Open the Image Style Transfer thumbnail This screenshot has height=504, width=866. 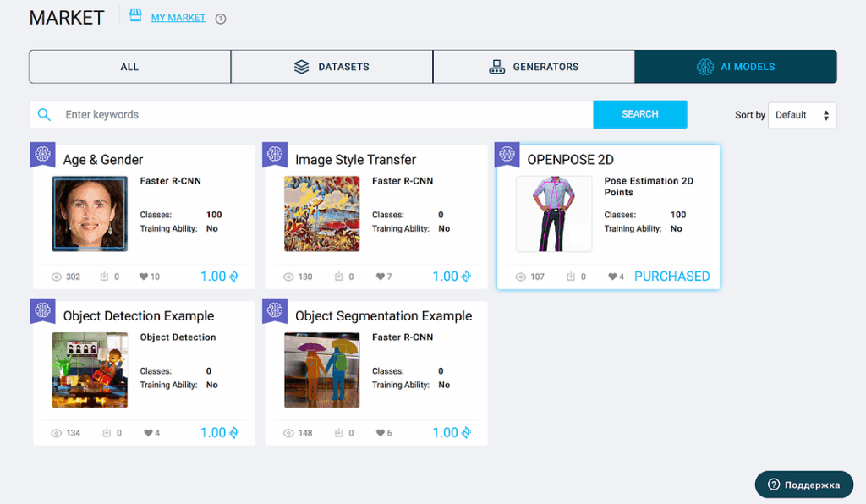(321, 213)
